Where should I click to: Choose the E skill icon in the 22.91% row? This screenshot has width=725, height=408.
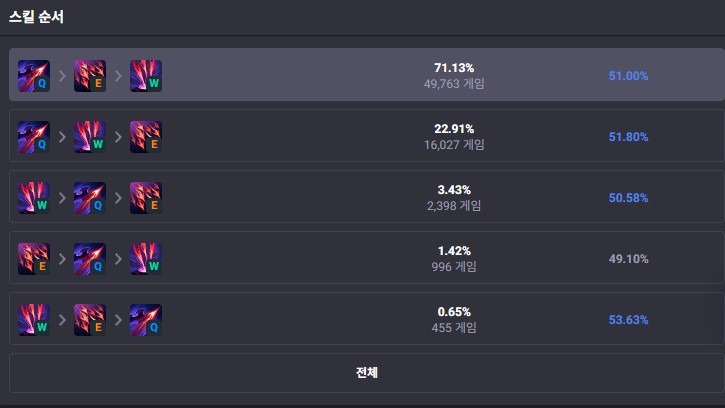[146, 137]
